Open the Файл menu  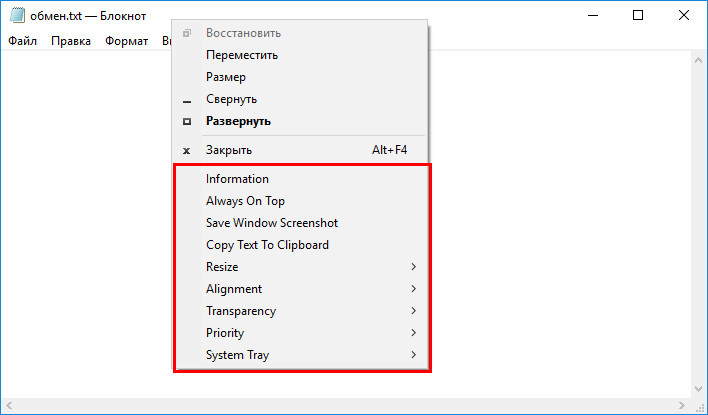point(23,41)
